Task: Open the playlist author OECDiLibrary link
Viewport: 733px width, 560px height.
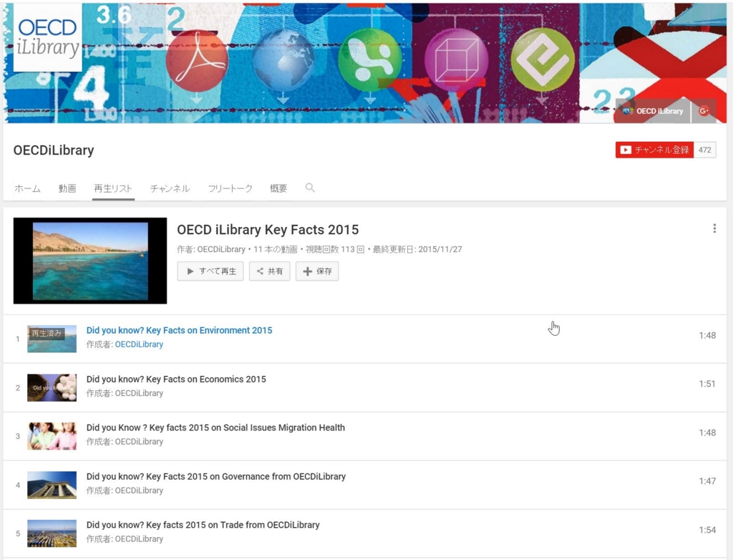Action: [221, 249]
